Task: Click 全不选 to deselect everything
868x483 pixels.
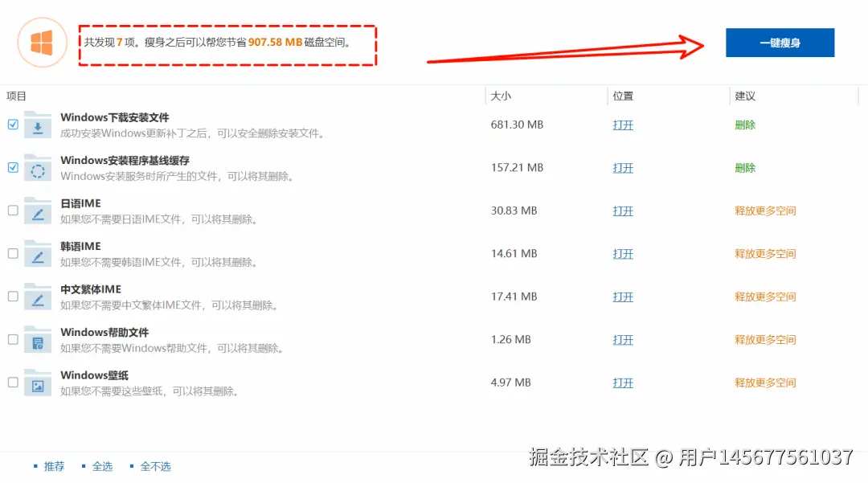Action: coord(157,466)
